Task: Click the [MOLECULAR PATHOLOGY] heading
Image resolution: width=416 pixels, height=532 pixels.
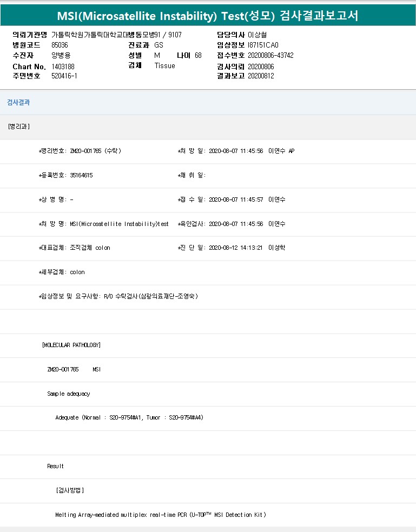Action: pyautogui.click(x=71, y=345)
